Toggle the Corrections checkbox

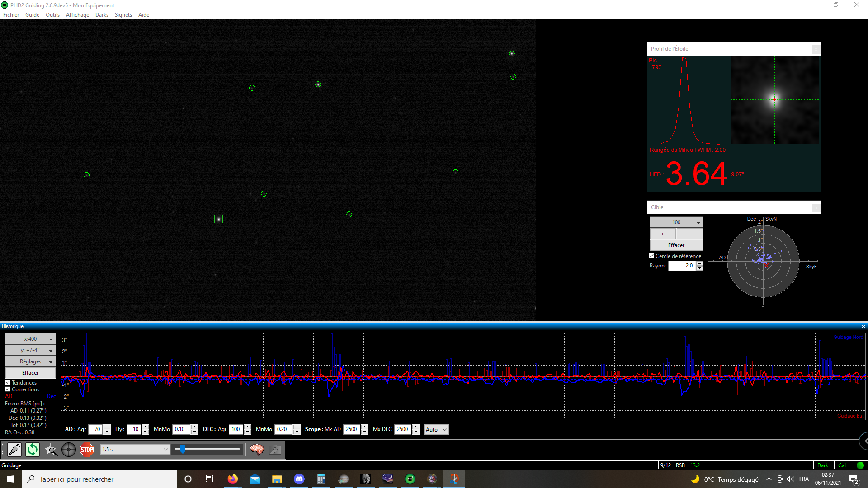pos(8,389)
